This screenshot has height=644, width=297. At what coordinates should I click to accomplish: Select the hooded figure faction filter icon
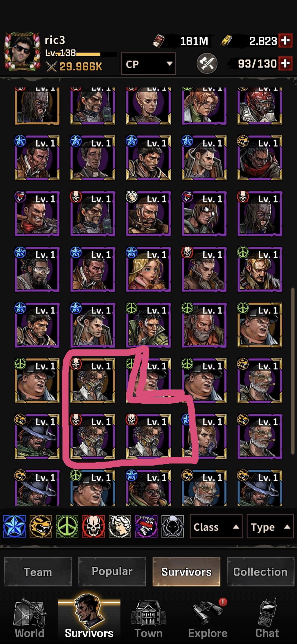pyautogui.click(x=173, y=526)
